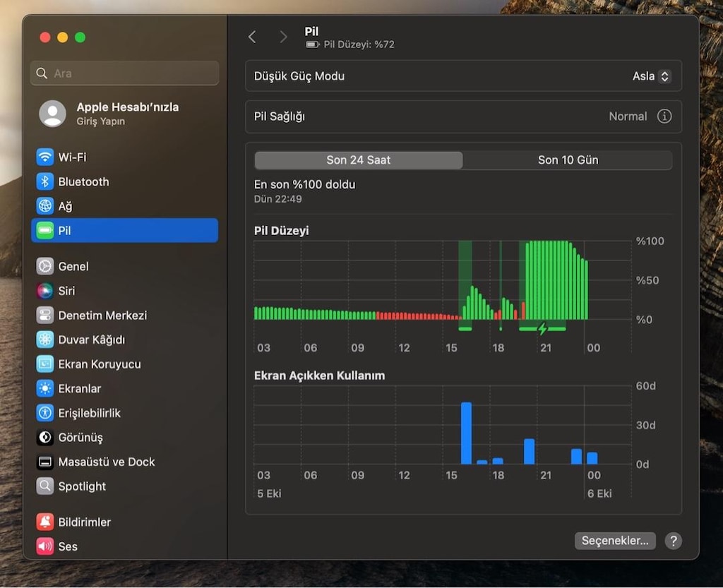Open help with the question mark button
Screen dimensions: 723x588
673,541
